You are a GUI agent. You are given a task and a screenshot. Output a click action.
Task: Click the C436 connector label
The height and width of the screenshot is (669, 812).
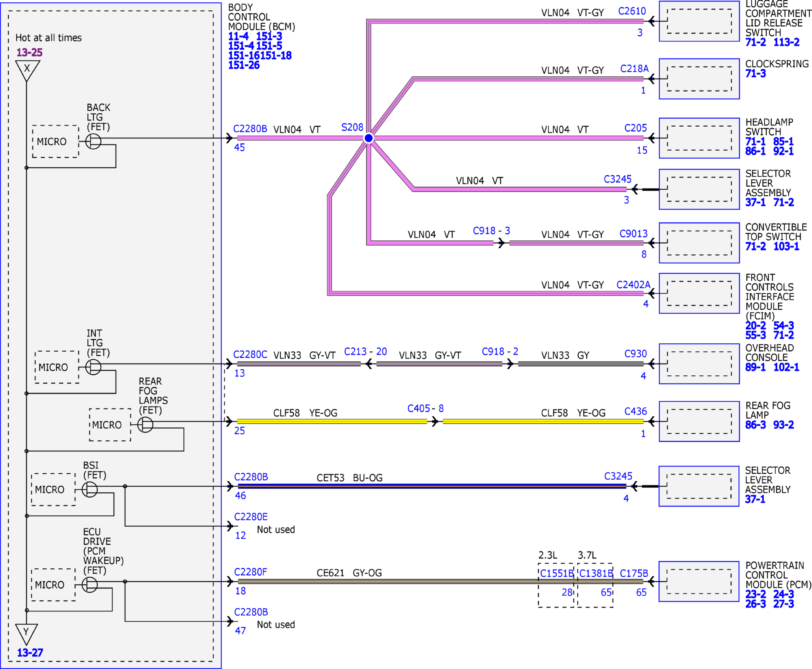[x=635, y=411]
